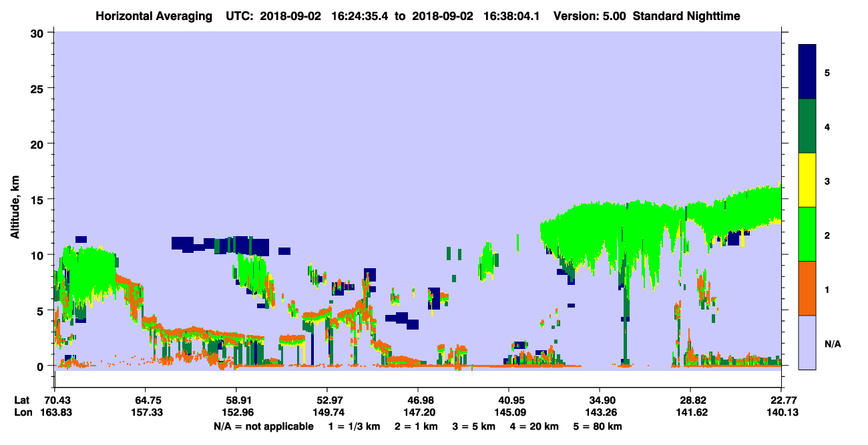Click the dark blue level 5 color swatch
The height and width of the screenshot is (445, 868).
(x=807, y=72)
